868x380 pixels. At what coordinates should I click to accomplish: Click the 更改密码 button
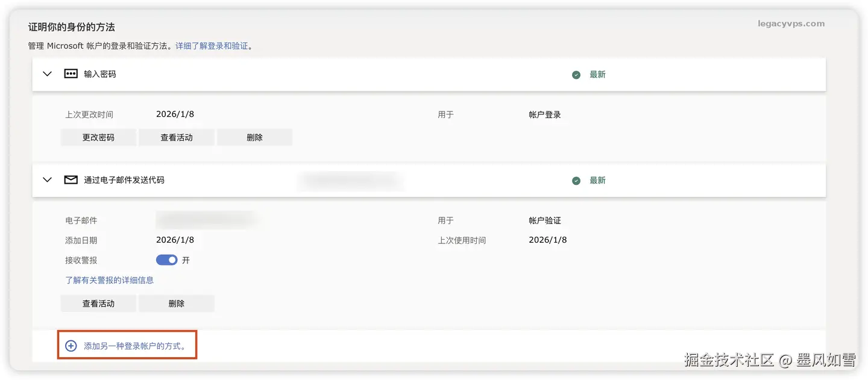[98, 137]
